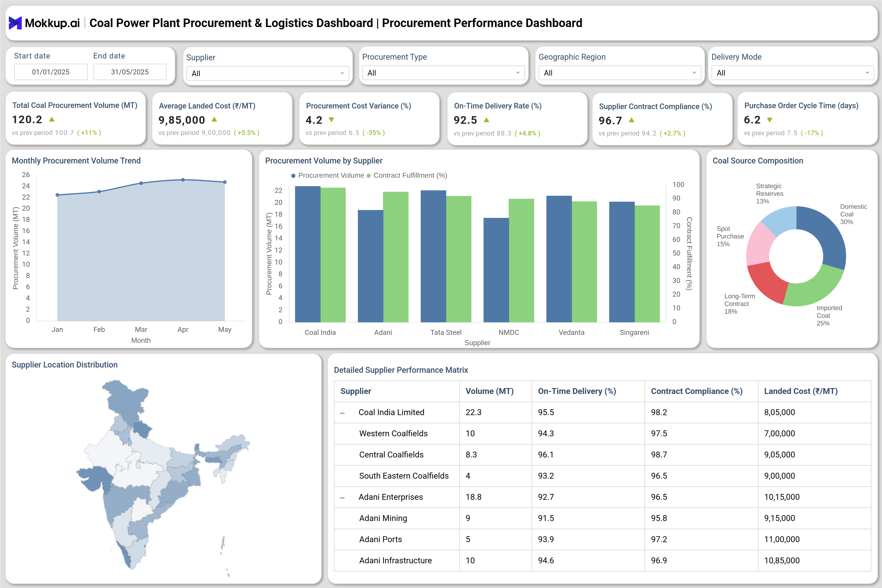Click the On-Time Delivery Rate value 92.5
Image resolution: width=882 pixels, height=588 pixels.
(x=465, y=120)
